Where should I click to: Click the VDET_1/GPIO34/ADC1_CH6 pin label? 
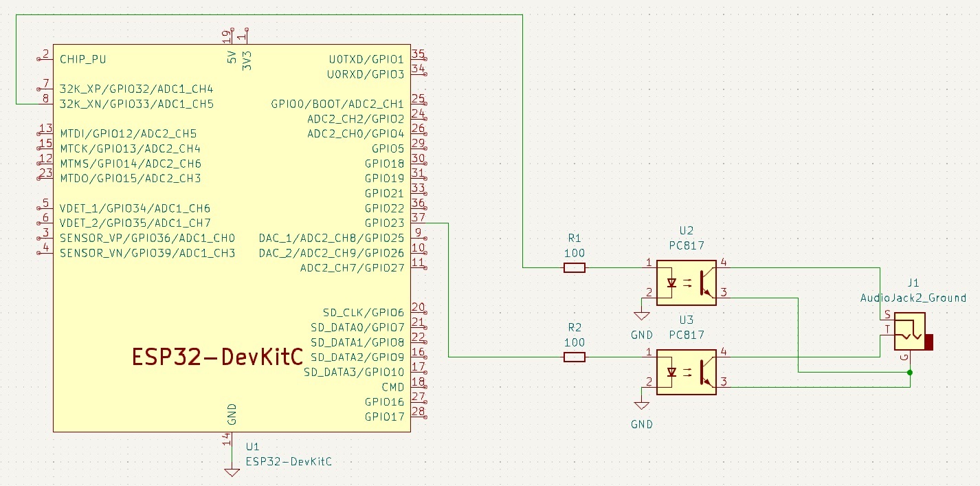(135, 208)
